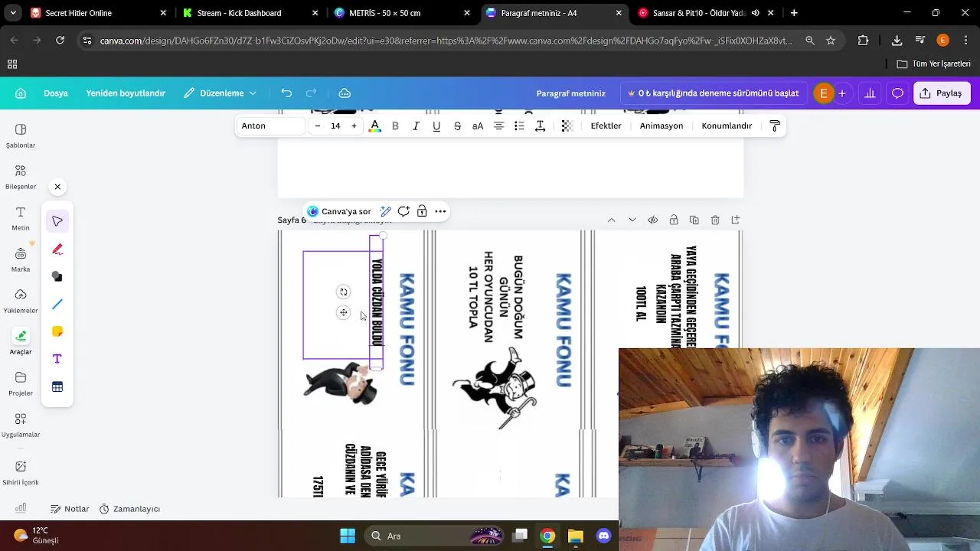The width and height of the screenshot is (980, 551).
Task: Open the Yüklemeler panel
Action: coord(21,301)
